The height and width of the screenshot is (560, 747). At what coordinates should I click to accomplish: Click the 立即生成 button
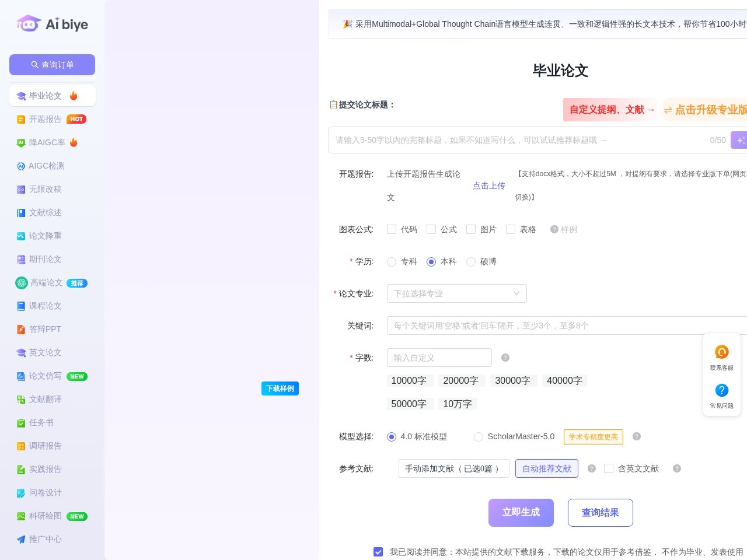[521, 513]
